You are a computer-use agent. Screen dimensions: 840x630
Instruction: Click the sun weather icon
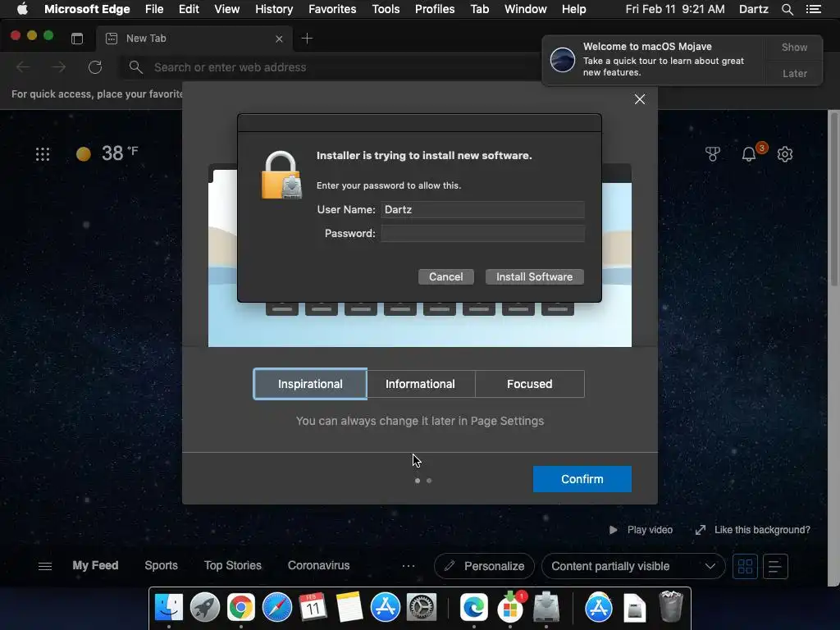(x=83, y=154)
